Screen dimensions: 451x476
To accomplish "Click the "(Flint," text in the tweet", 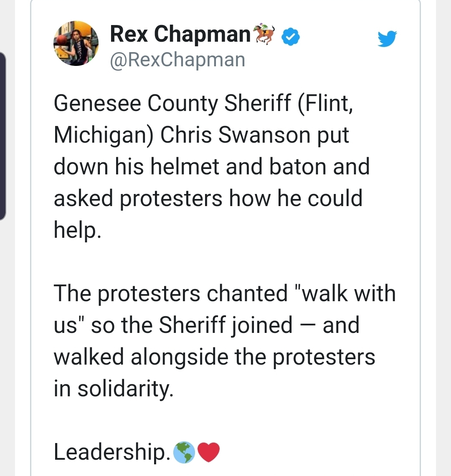I will coord(326,103).
